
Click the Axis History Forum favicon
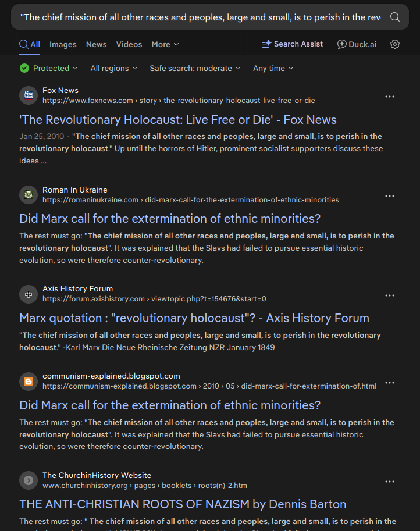[28, 294]
